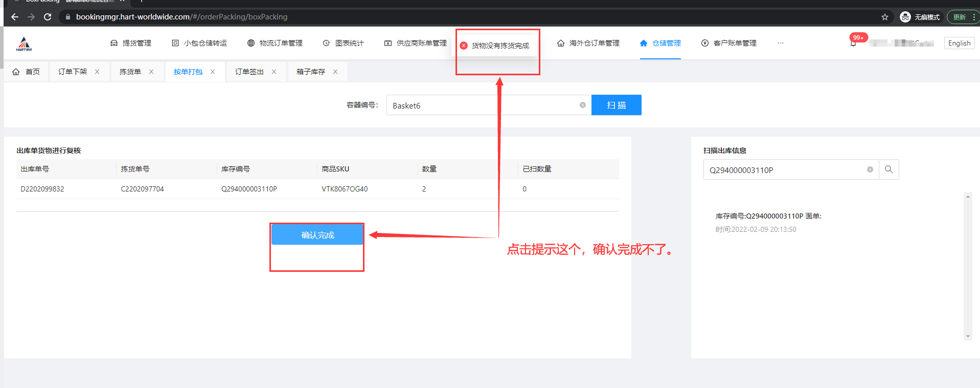Close the 订单下架 tab
This screenshot has height=388, width=980.
97,72
